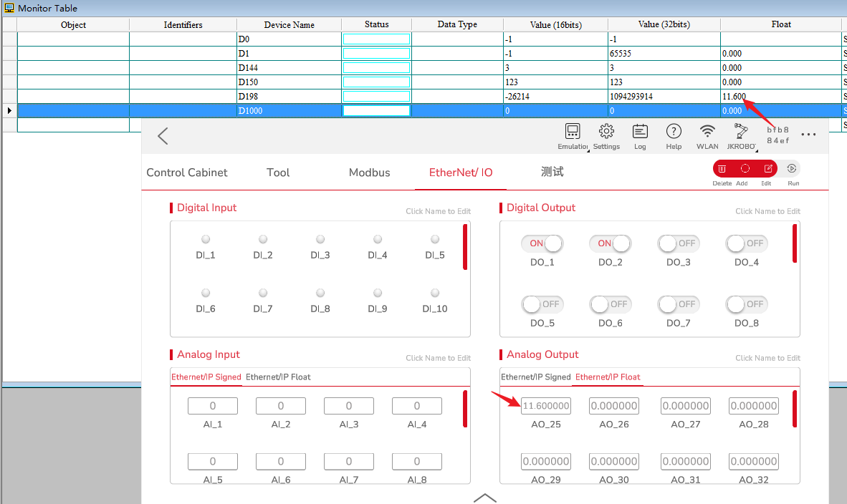
Task: Go back using the left chevron
Action: 163,136
